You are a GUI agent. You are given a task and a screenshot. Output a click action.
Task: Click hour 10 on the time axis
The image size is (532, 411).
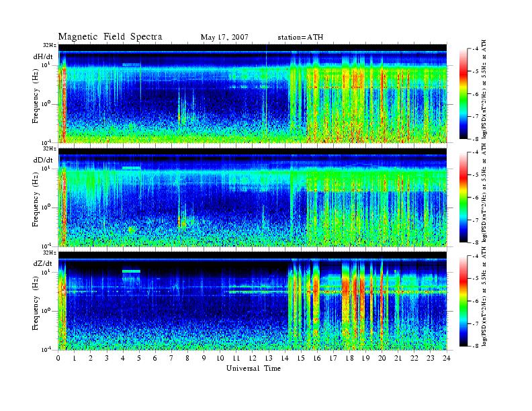coord(220,359)
